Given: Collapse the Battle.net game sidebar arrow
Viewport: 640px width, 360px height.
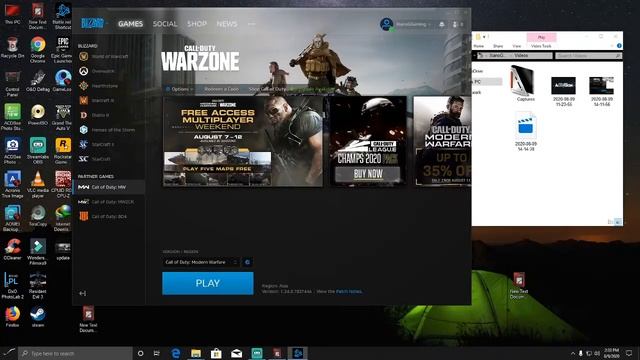Looking at the screenshot, I should pos(82,293).
